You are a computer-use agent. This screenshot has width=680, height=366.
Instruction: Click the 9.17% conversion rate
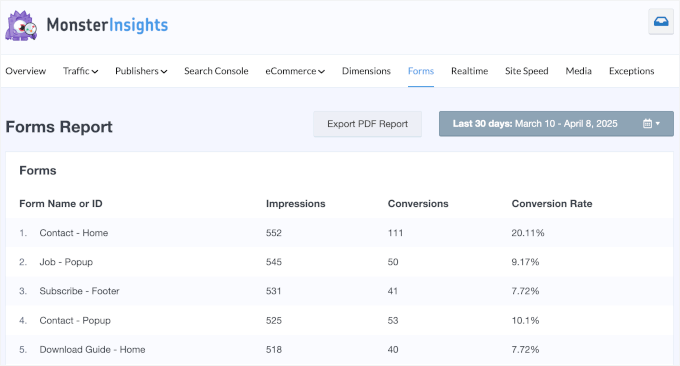525,262
